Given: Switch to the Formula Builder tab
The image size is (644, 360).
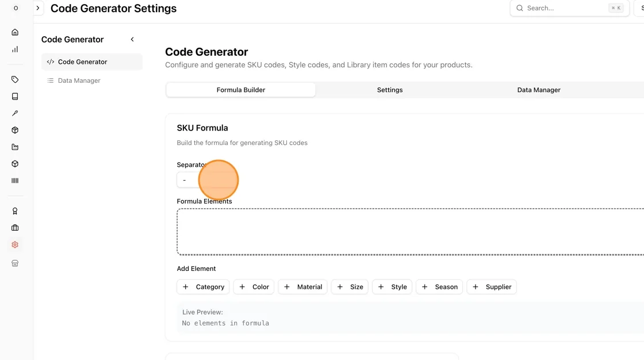Looking at the screenshot, I should click(241, 90).
